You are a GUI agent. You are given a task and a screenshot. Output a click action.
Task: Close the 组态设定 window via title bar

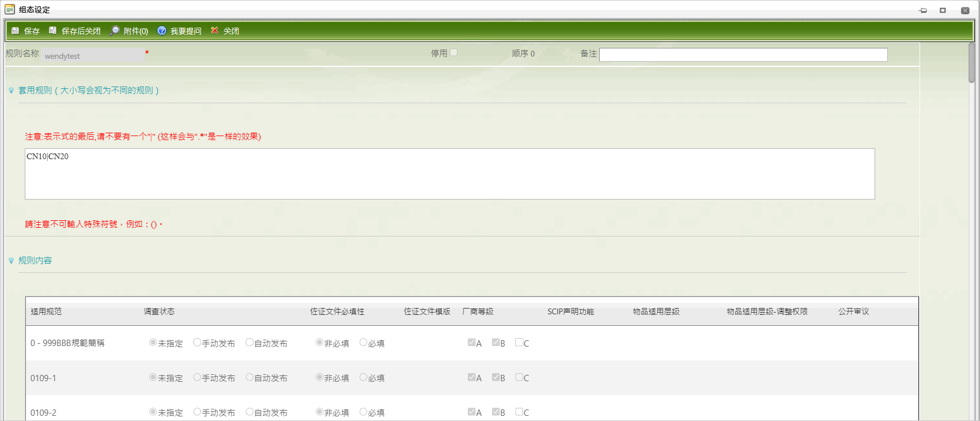pos(965,10)
